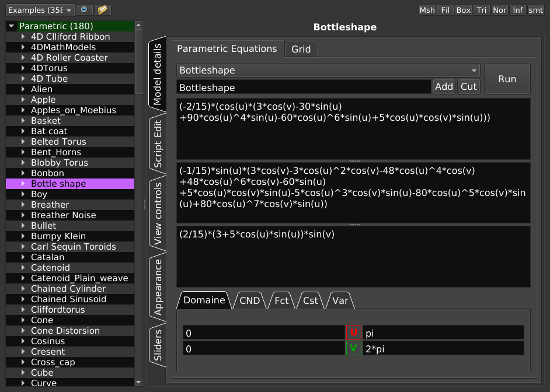Toggle the Nor normals option
The width and height of the screenshot is (550, 392).
(x=499, y=10)
